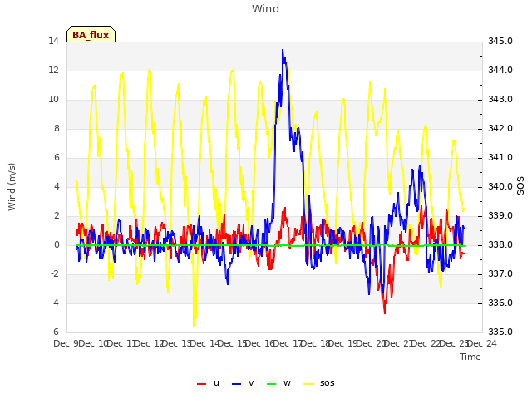Screen dimensions: 532x399
Task: Click the blue v peak near Dec 17
Action: pos(283,50)
